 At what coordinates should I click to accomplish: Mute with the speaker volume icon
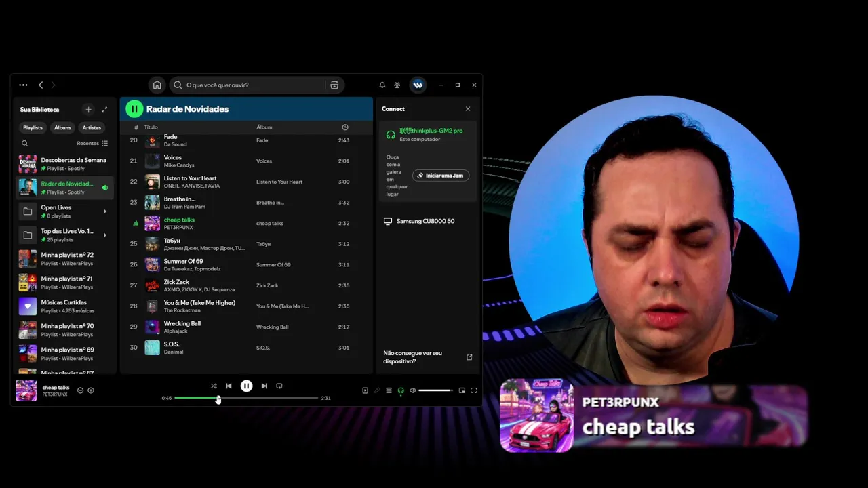pos(412,390)
